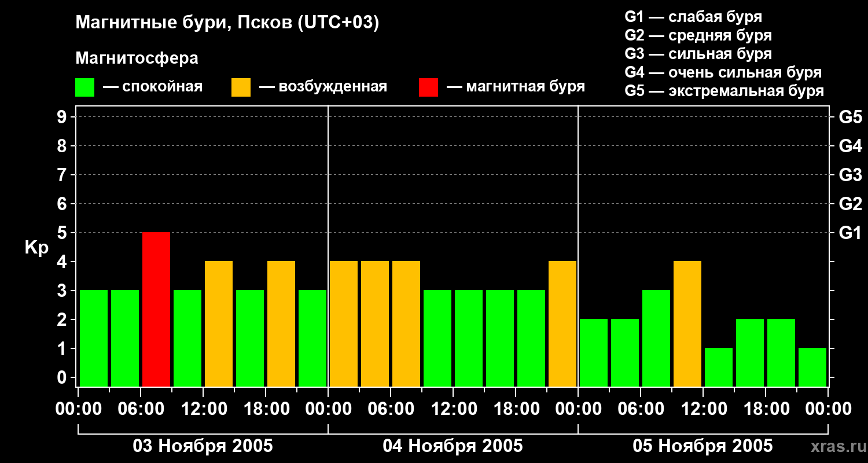Screen dimensions: 868x463
Task: Select the red Kp 5 storm bar on 03 Ноября
Action: point(156,309)
